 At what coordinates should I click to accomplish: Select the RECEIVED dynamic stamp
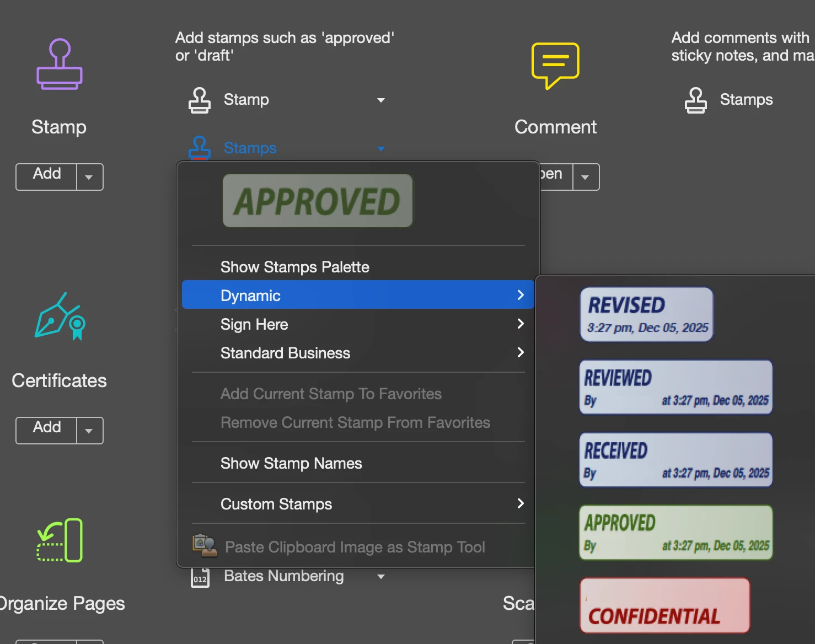pyautogui.click(x=676, y=460)
